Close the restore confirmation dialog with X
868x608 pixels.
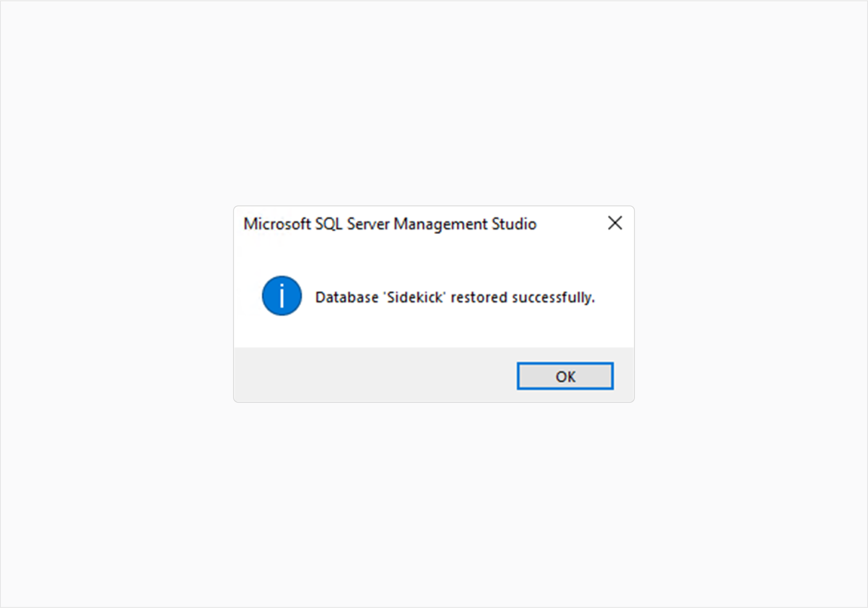(615, 223)
